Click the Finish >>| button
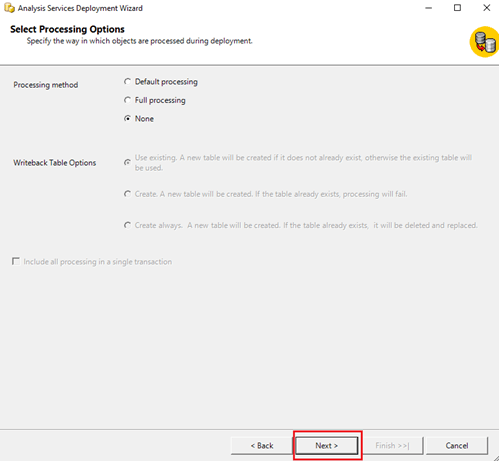Viewport: 499px width, 461px height. coord(392,446)
